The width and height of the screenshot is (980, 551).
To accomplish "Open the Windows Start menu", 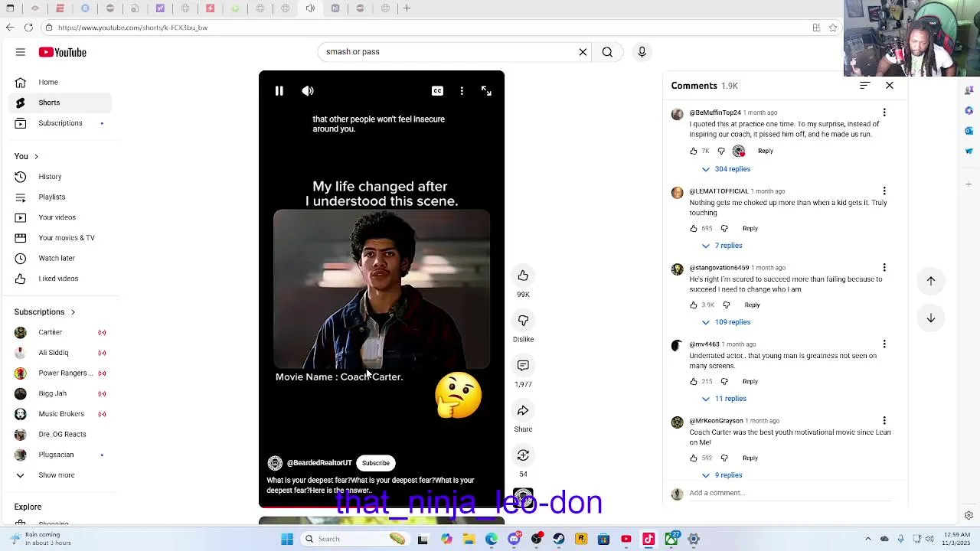I will (287, 539).
